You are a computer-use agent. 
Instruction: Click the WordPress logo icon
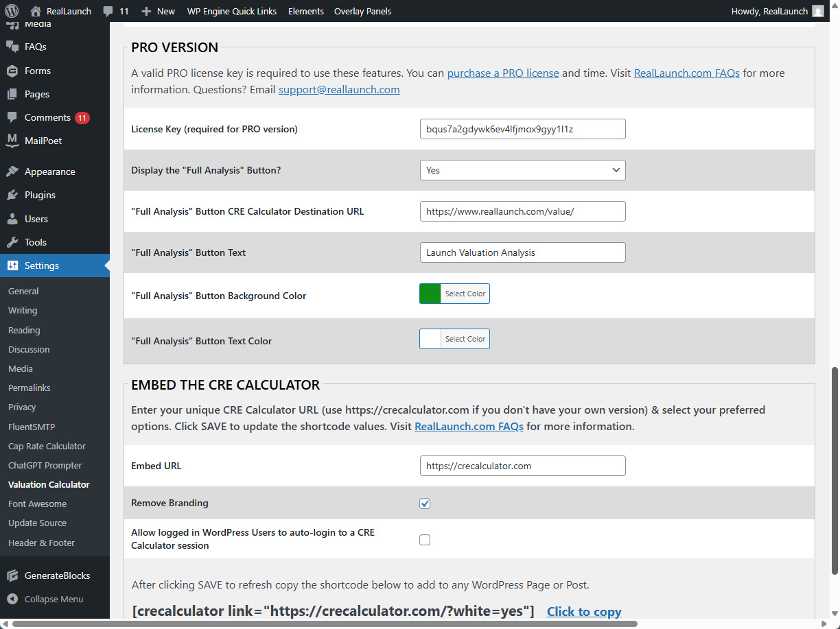(x=11, y=11)
